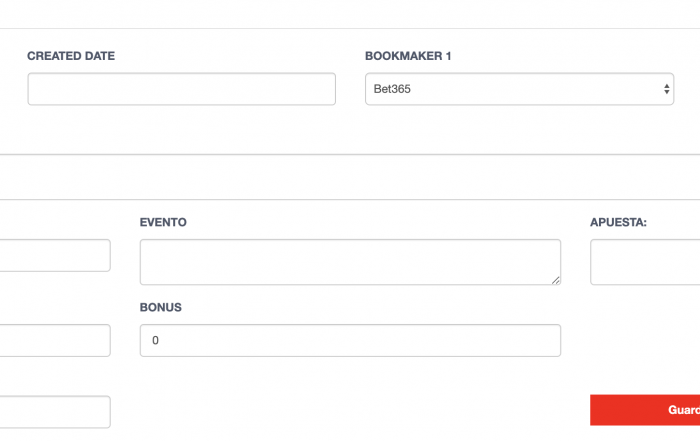Click the up-down arrows of Bookmaker 1 select
The image size is (700, 441).
tap(666, 89)
